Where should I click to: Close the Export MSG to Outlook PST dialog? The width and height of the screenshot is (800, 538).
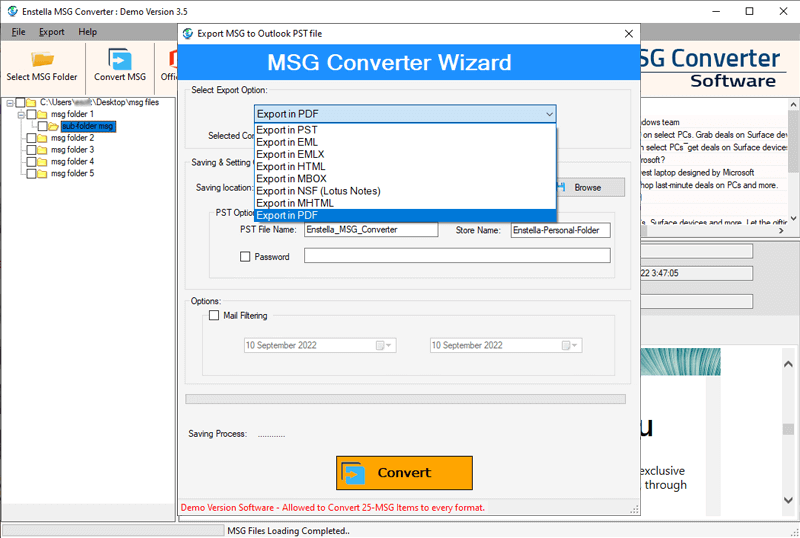point(629,34)
